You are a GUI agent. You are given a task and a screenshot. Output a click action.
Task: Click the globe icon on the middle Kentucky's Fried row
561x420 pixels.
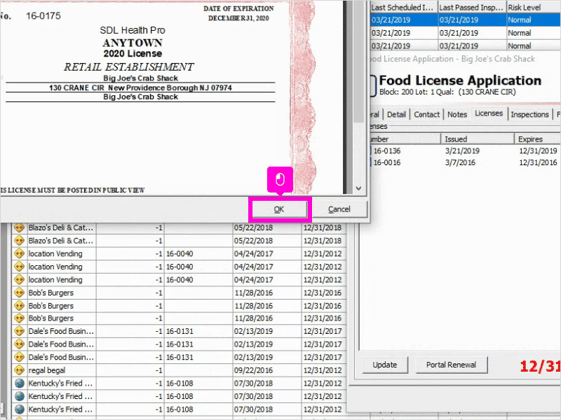click(19, 396)
